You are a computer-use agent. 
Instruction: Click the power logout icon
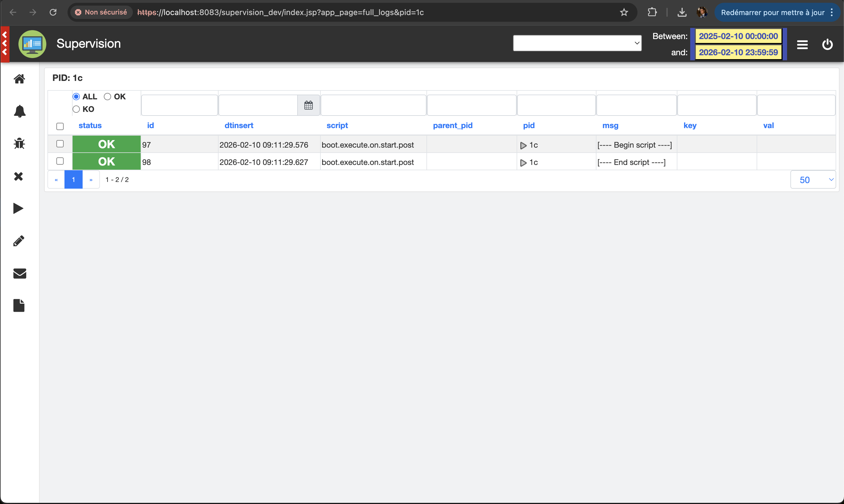[827, 44]
